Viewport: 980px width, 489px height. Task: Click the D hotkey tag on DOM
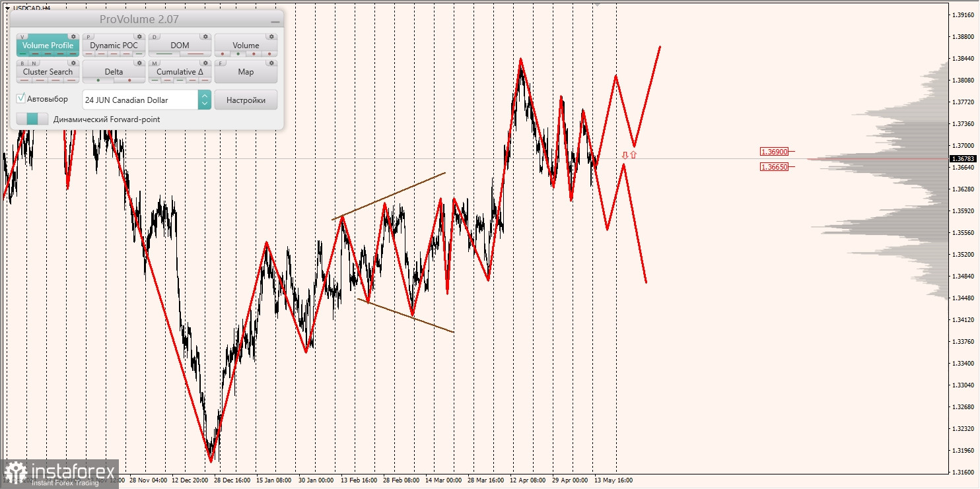point(155,37)
